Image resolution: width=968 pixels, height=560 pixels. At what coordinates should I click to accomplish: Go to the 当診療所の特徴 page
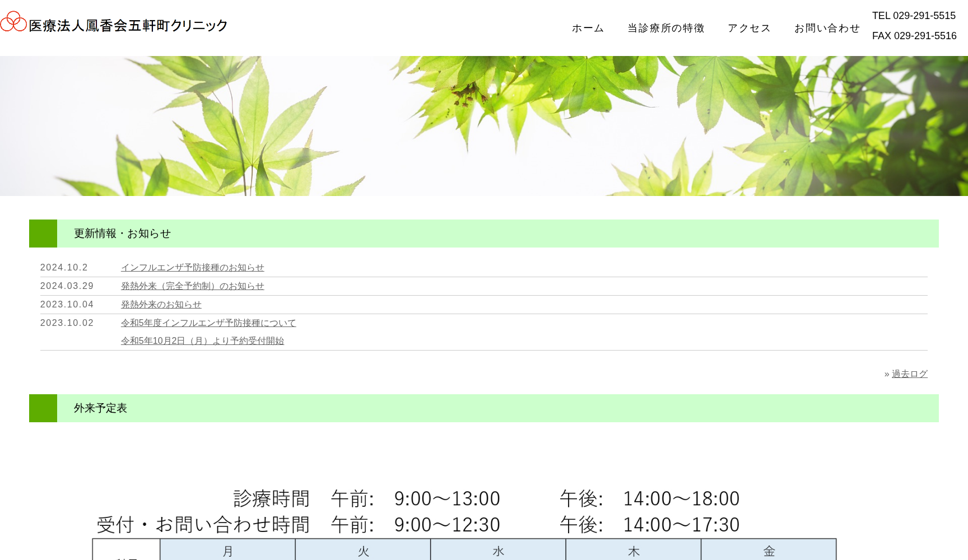pyautogui.click(x=665, y=28)
